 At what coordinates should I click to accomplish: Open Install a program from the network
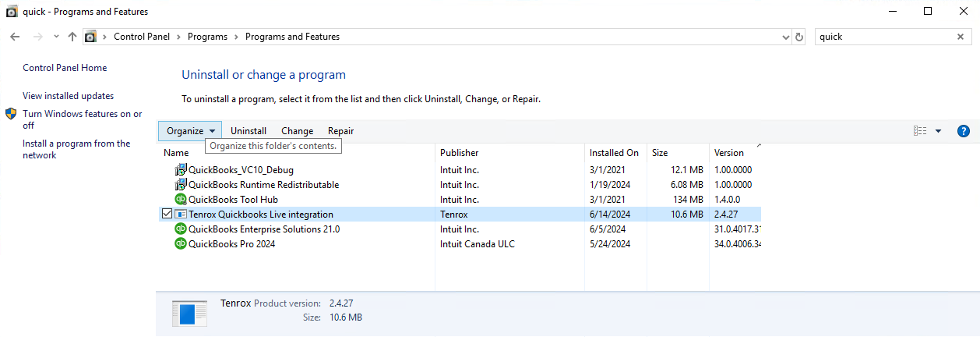tap(76, 149)
